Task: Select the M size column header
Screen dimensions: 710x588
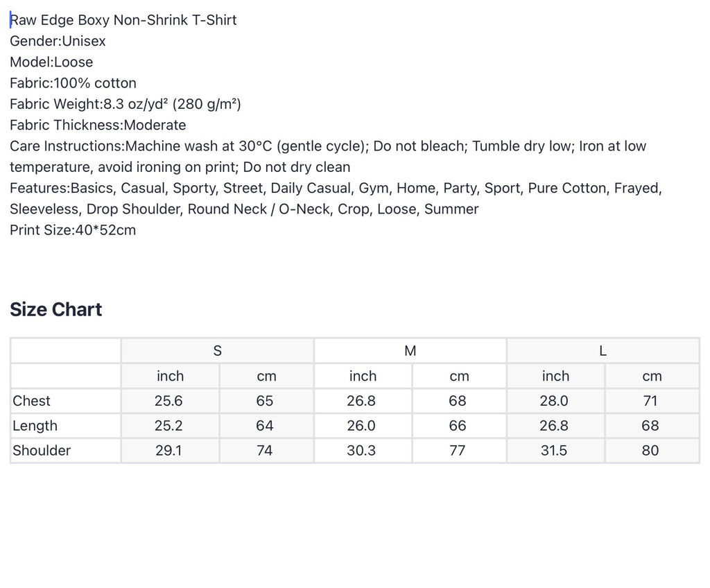Action: click(410, 351)
